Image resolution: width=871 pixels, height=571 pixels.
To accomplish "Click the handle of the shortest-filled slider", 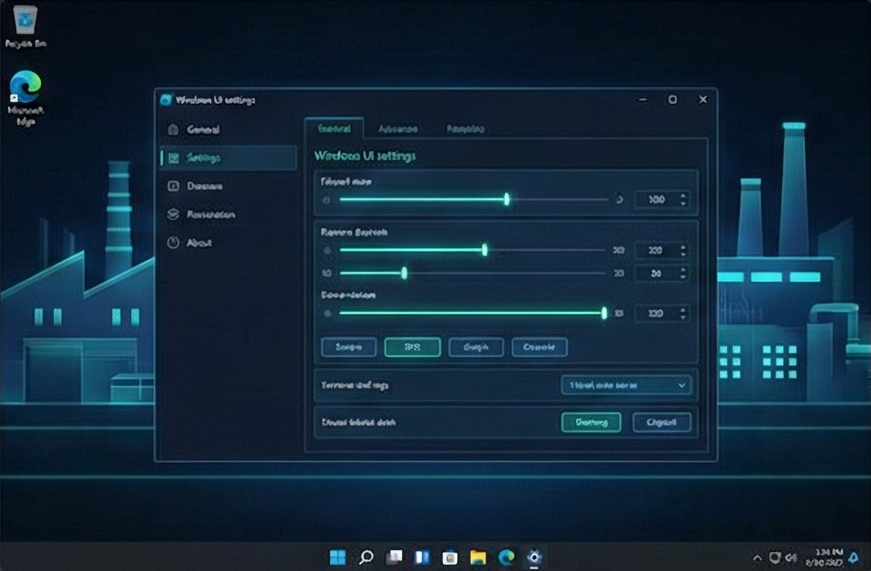I will pyautogui.click(x=404, y=273).
